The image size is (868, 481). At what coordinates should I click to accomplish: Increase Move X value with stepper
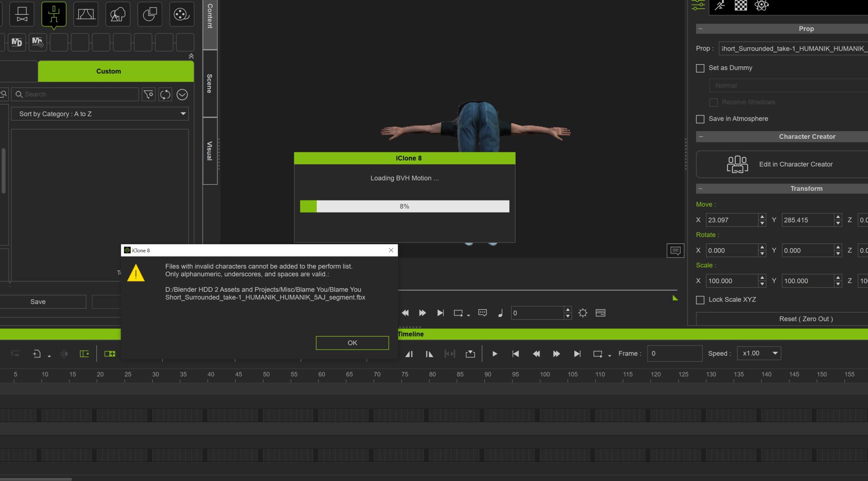(762, 217)
